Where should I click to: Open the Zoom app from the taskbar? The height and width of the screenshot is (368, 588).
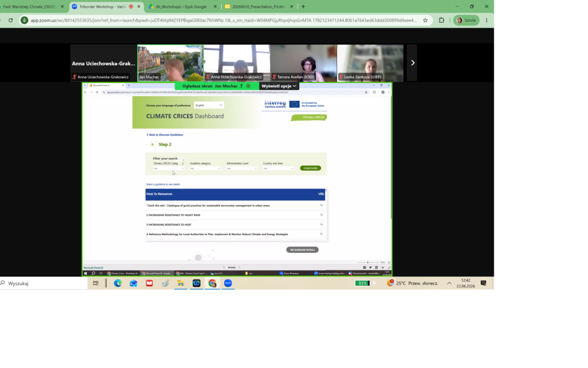tap(228, 283)
